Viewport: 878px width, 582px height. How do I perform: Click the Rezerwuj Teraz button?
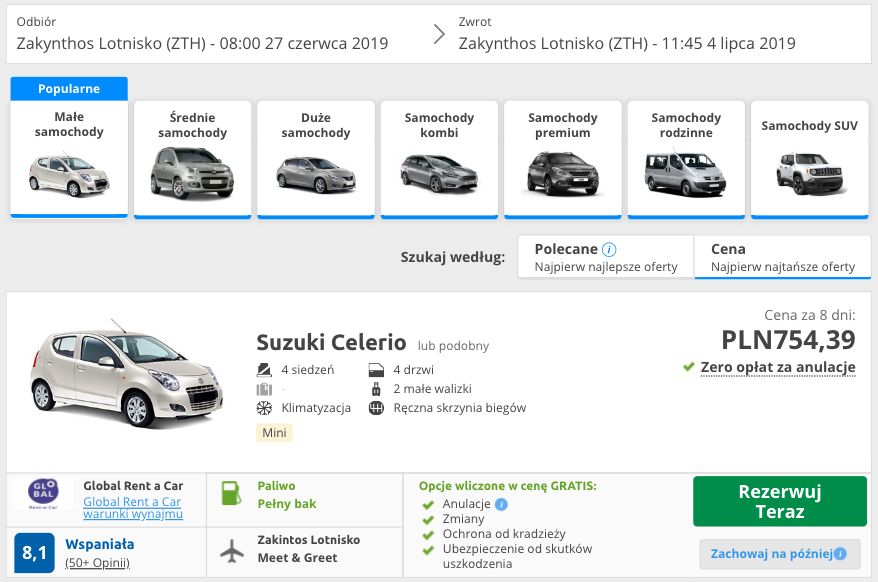tap(779, 501)
